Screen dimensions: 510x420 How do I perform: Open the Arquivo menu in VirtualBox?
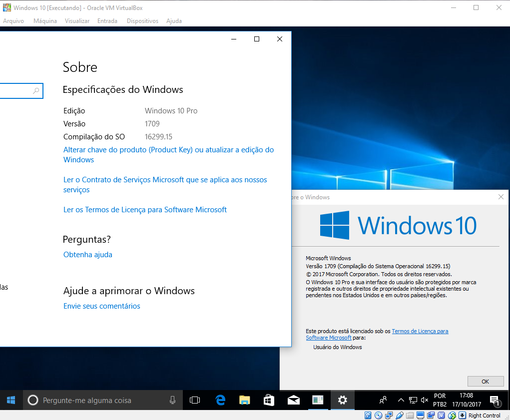(x=13, y=21)
